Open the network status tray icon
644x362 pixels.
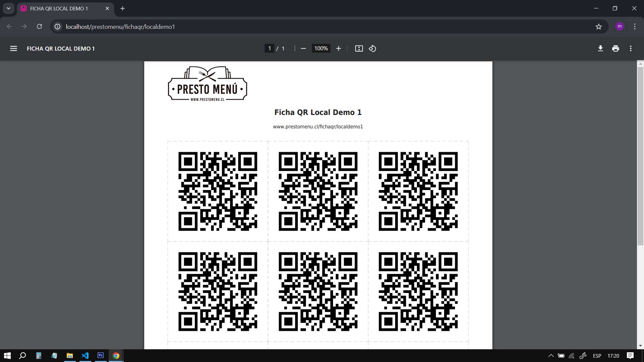click(572, 356)
